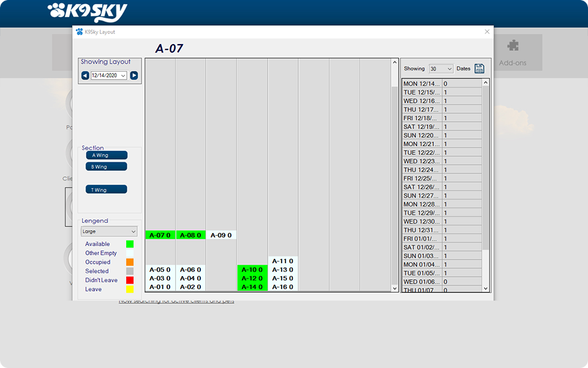Click the Other Empty legend label

click(101, 253)
